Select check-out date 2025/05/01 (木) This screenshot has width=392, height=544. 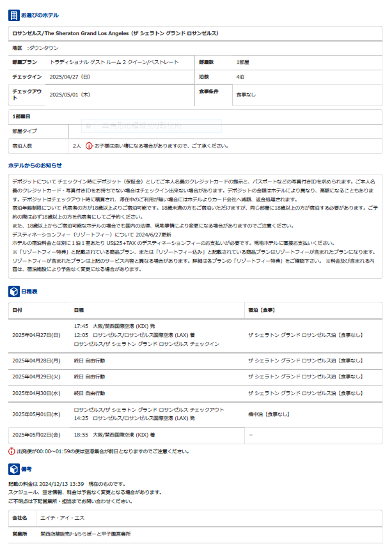coord(70,95)
